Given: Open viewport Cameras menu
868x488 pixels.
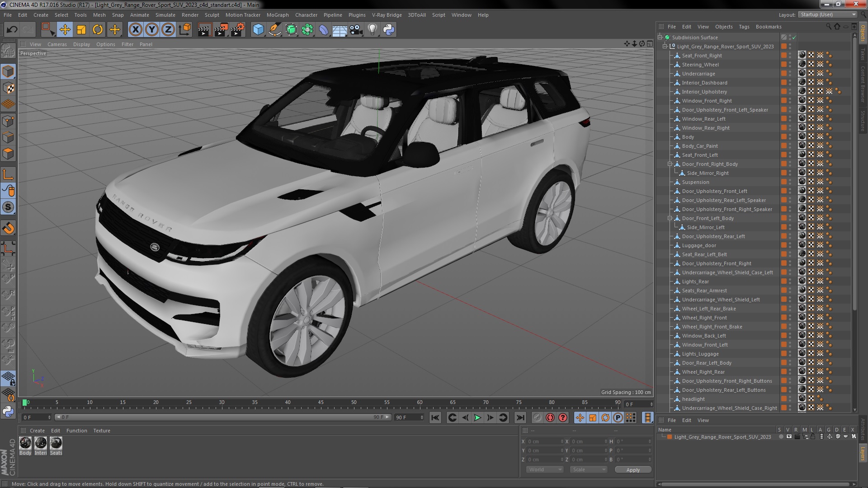Looking at the screenshot, I should tap(57, 44).
